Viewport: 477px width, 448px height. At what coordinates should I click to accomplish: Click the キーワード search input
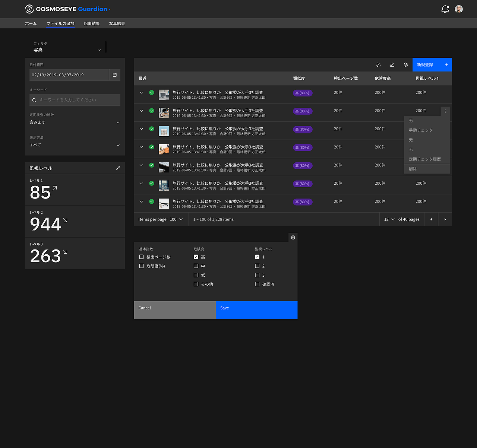coord(75,100)
